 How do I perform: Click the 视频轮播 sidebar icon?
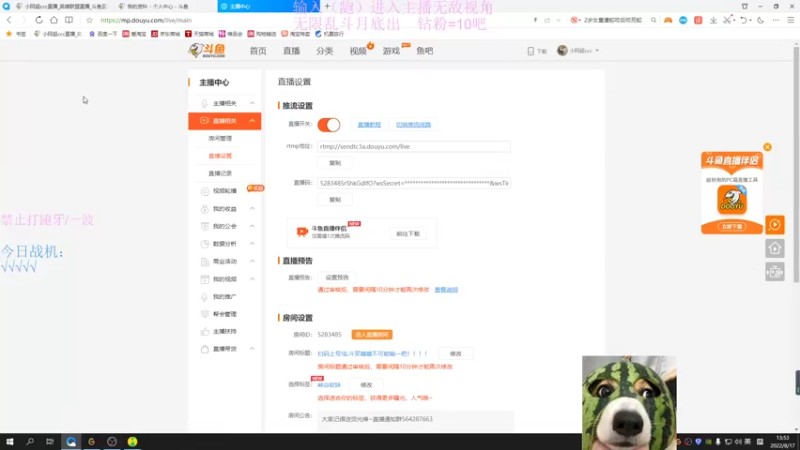click(205, 191)
